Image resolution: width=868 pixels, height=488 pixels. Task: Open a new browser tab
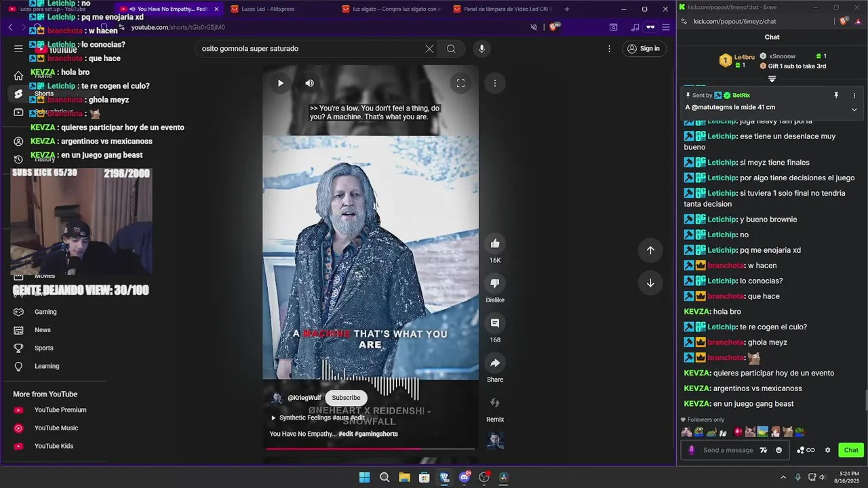pyautogui.click(x=567, y=9)
